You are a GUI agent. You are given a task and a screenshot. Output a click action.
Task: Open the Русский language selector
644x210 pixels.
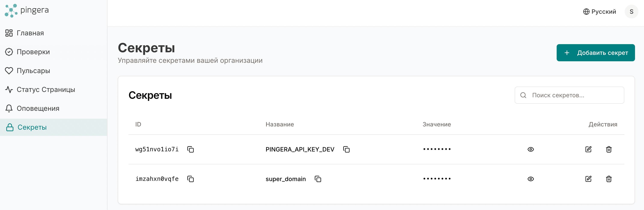[599, 12]
